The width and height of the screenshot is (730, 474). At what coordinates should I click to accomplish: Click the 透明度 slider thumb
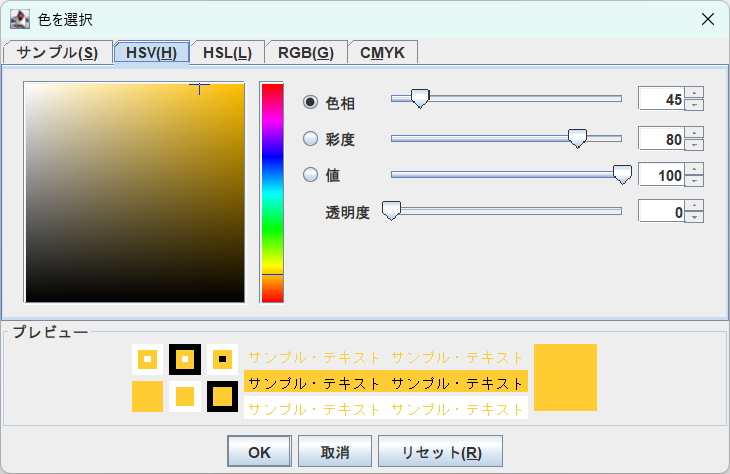391,211
